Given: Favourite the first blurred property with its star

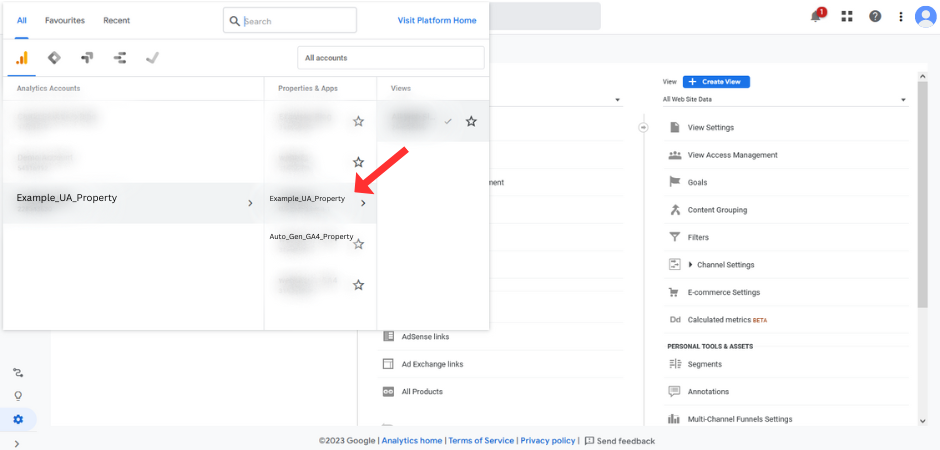Looking at the screenshot, I should (358, 121).
